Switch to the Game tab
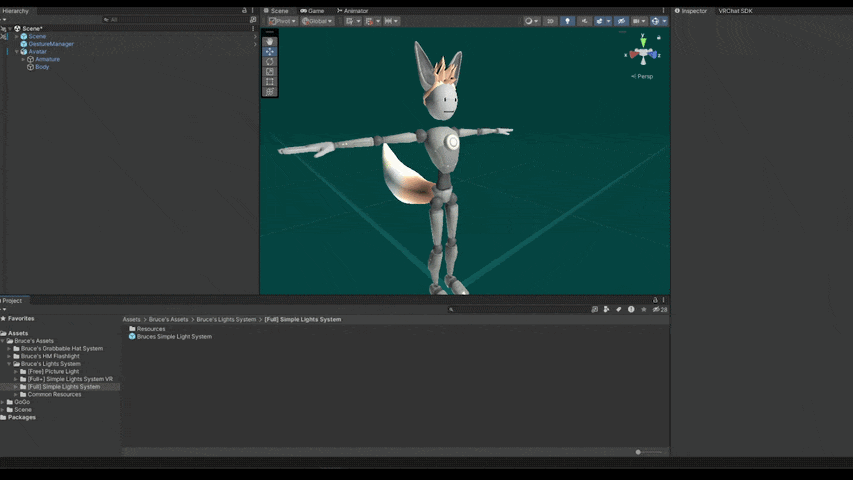The image size is (853, 480). (x=312, y=11)
